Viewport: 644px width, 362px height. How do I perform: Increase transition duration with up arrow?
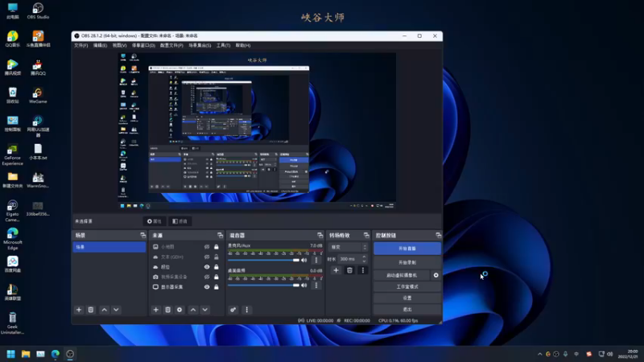[364, 257]
